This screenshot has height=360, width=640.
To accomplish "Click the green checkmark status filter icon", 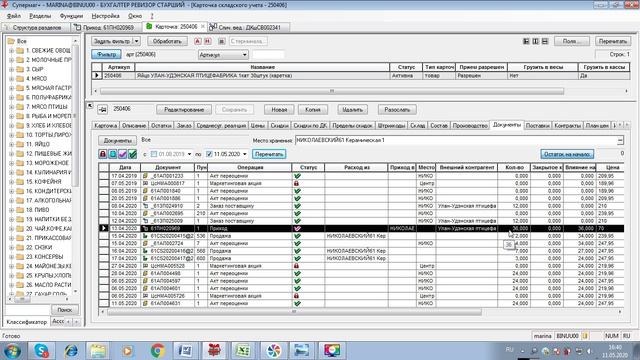I will point(132,154).
